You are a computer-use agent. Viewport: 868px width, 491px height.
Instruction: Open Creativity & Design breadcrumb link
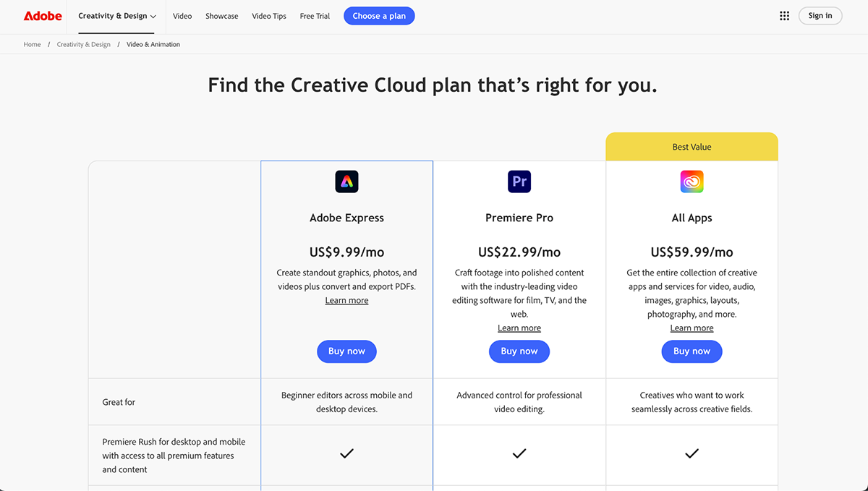click(84, 45)
